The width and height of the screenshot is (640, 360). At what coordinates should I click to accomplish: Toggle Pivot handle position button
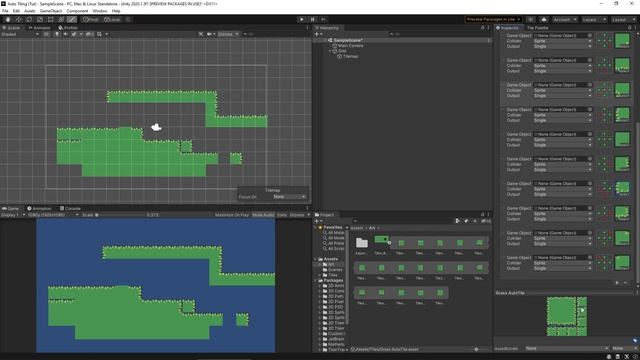tap(91, 19)
